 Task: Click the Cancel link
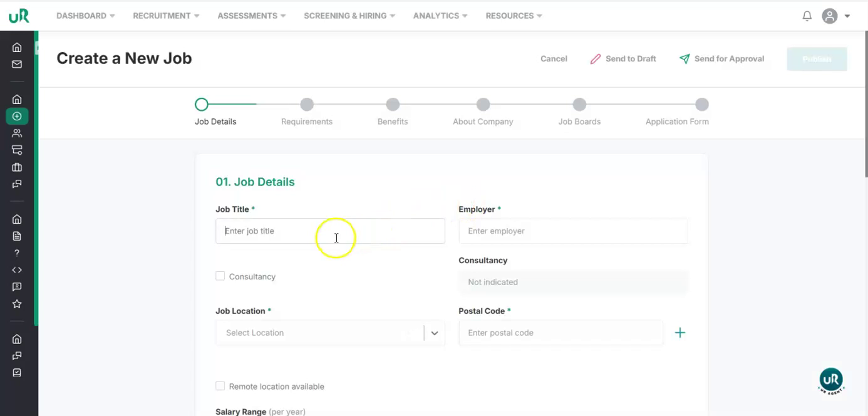click(554, 59)
